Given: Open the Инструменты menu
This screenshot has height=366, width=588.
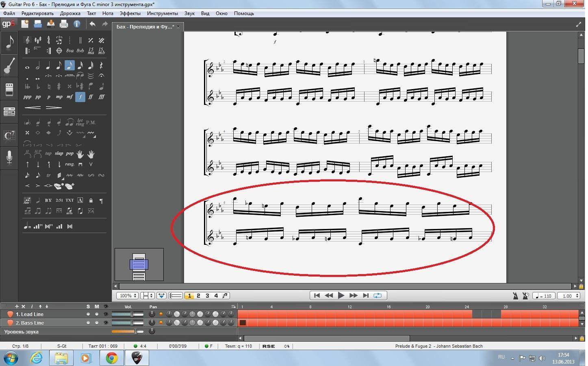Looking at the screenshot, I should coord(163,13).
